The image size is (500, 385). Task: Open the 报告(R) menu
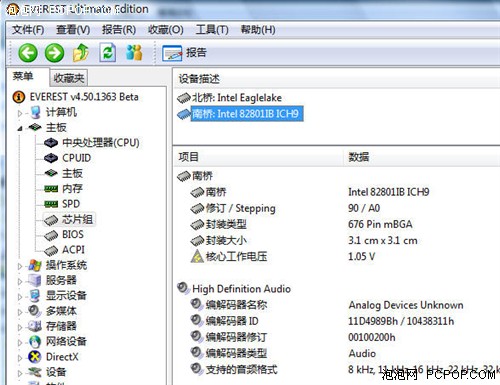[x=119, y=30]
